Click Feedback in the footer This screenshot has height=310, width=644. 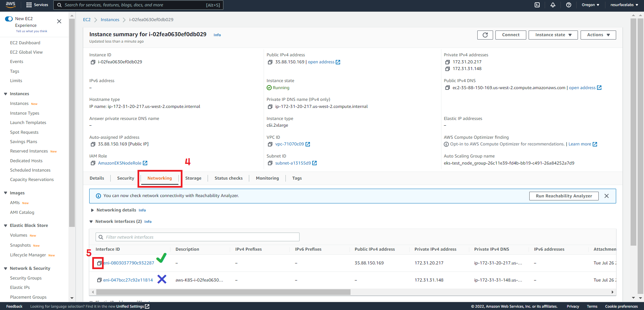[x=14, y=306]
